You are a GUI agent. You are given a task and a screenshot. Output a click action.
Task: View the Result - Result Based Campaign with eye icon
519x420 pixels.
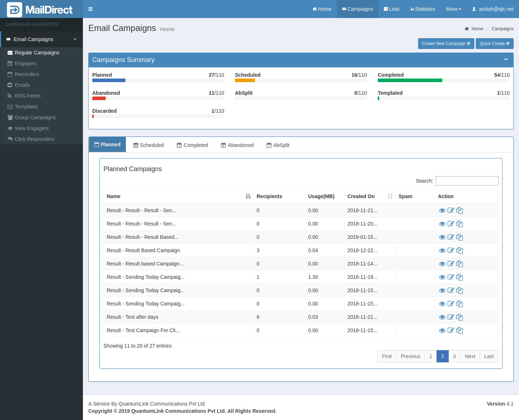(442, 250)
